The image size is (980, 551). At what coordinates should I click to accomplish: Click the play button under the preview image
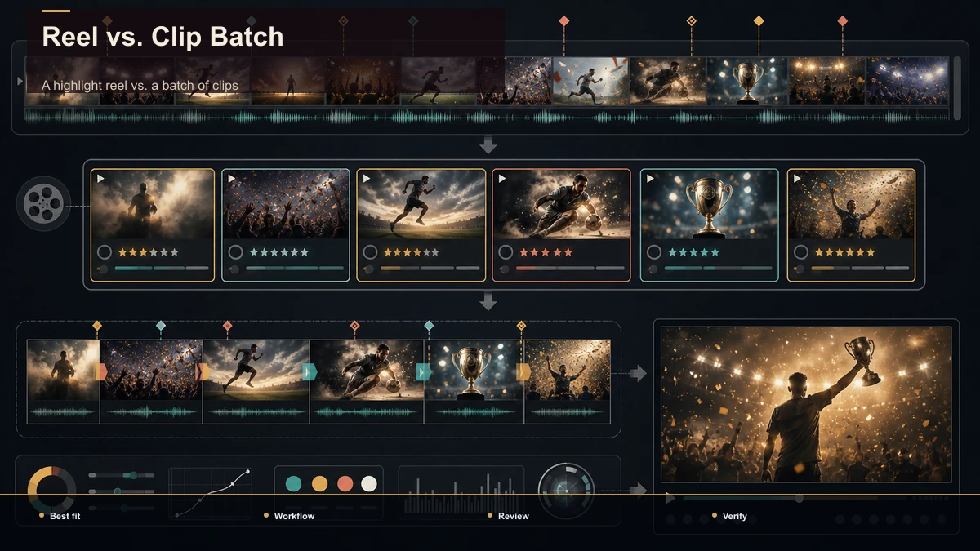point(670,498)
